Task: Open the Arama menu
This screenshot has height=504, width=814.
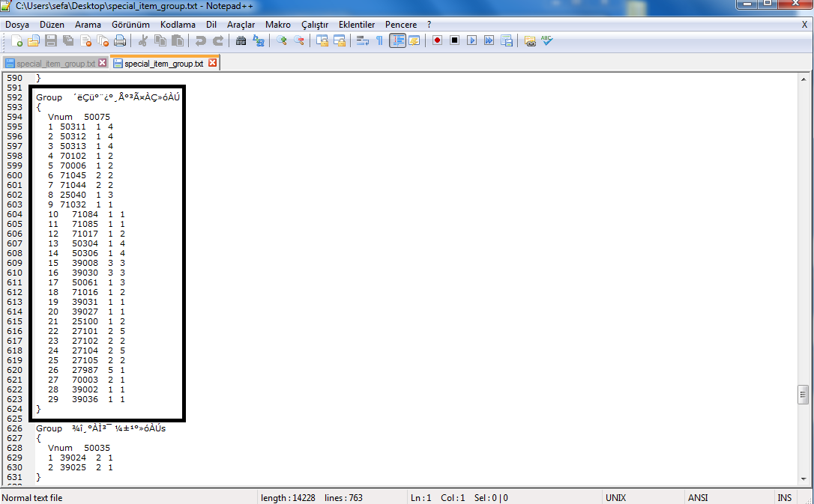Action: (88, 25)
